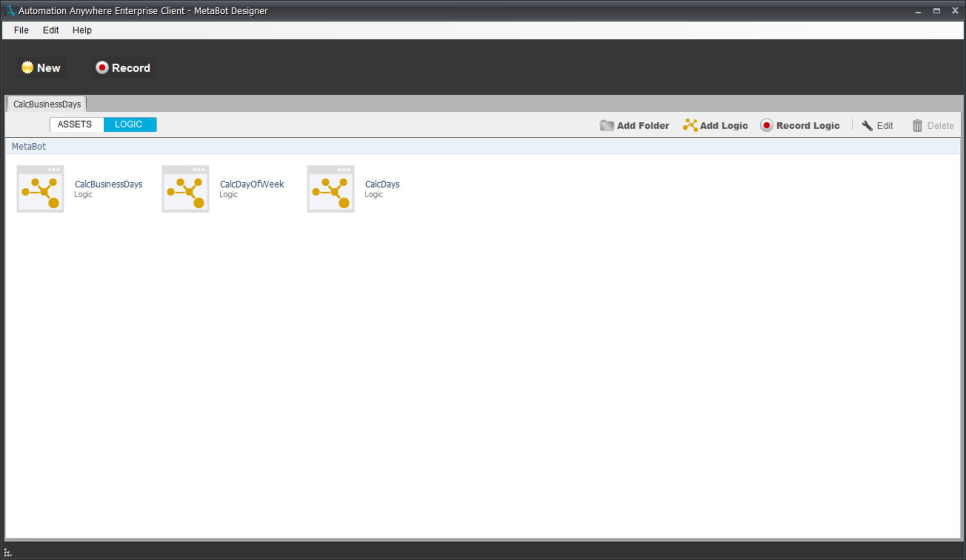Viewport: 966px width, 560px height.
Task: Click the Delete trash can icon
Action: pyautogui.click(x=917, y=125)
